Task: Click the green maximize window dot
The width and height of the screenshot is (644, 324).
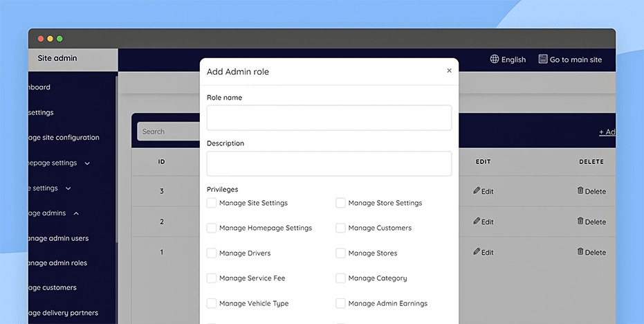Action: click(59, 39)
